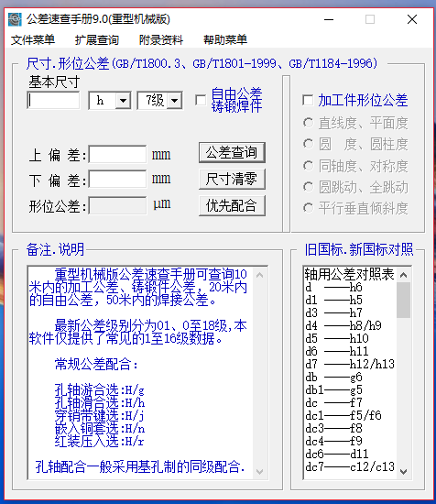The height and width of the screenshot is (504, 436).
Task: Select 同轴度、对称度 radio button
Action: [308, 166]
